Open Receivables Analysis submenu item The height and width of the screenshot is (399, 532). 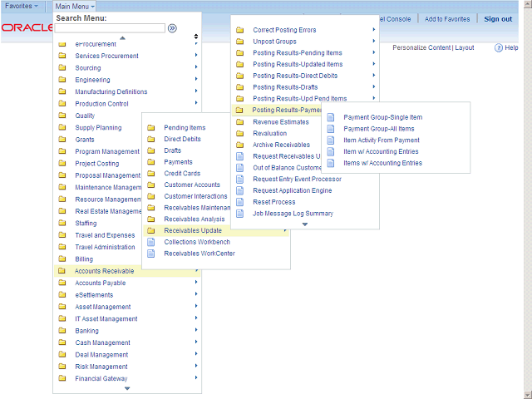tap(194, 219)
